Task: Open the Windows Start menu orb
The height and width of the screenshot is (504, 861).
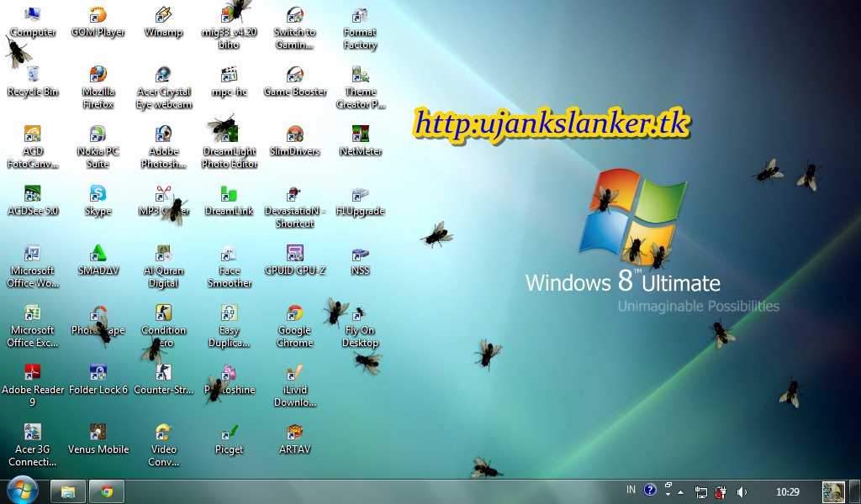Action: (x=23, y=490)
